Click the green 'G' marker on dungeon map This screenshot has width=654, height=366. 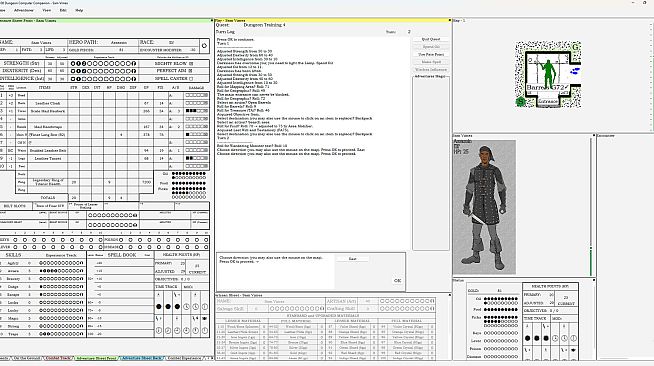(x=575, y=47)
